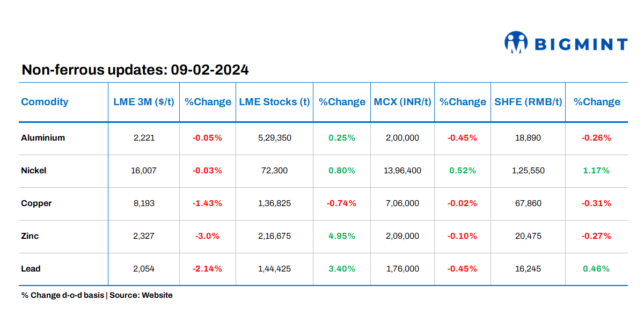Select Lead's SHFE price 16,245
644x322 pixels.
[528, 269]
